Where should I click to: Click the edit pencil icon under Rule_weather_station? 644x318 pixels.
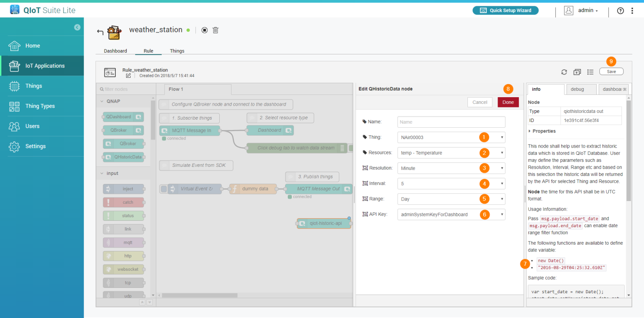click(x=128, y=76)
